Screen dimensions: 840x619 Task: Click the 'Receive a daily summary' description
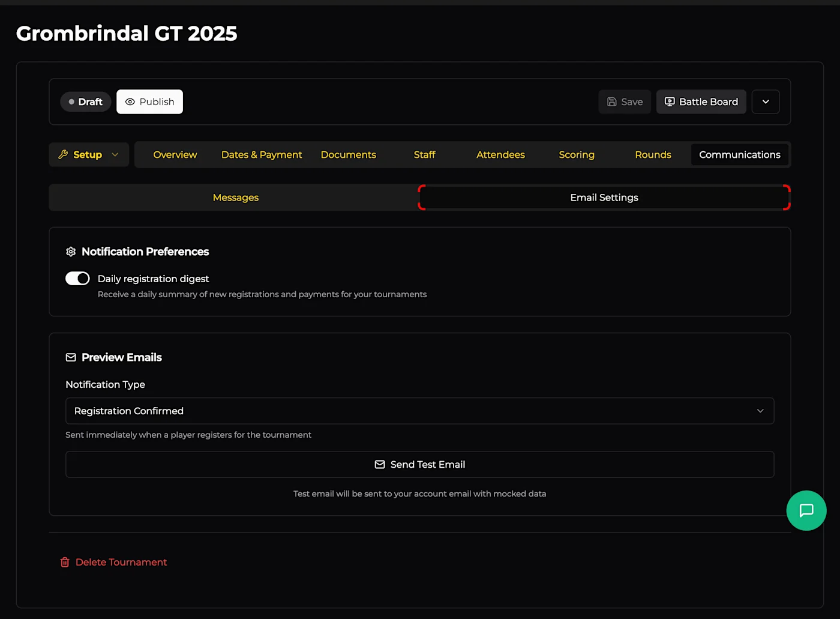click(262, 294)
